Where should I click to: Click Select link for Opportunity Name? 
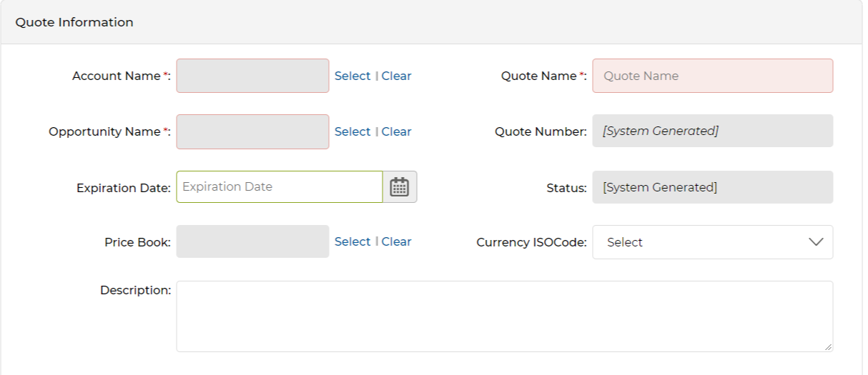pyautogui.click(x=352, y=131)
